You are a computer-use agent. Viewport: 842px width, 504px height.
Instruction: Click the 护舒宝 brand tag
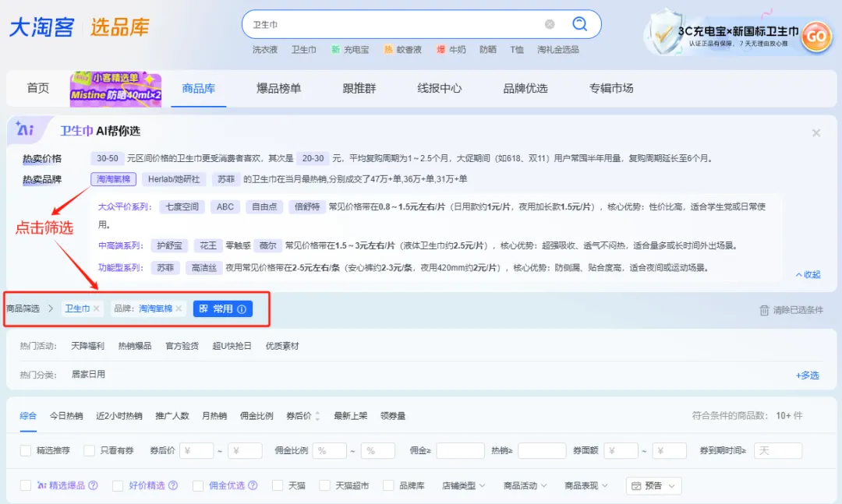pyautogui.click(x=169, y=246)
